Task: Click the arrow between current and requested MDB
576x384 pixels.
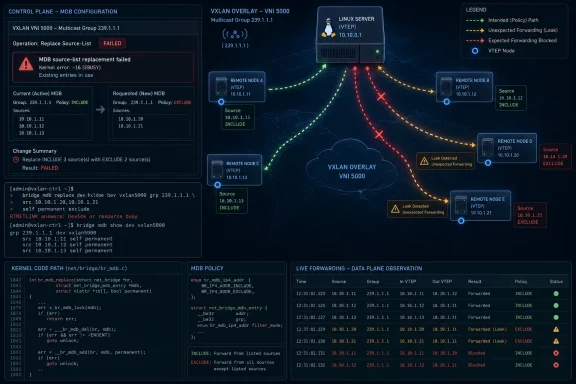Action: pos(100,110)
